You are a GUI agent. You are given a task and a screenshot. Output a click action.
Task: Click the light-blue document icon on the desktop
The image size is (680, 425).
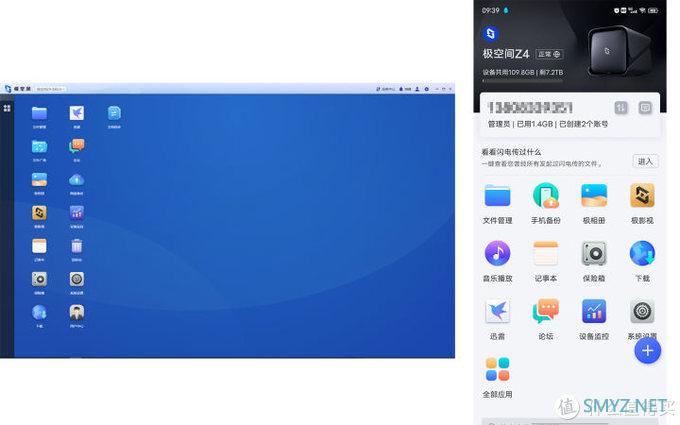[114, 113]
